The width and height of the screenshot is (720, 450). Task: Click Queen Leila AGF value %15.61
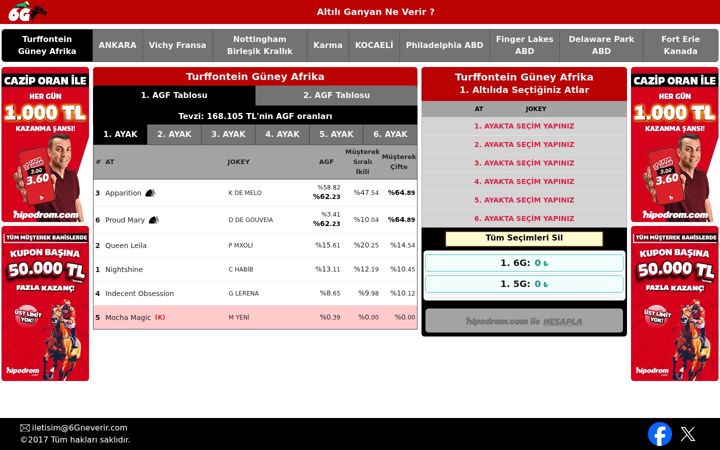coord(327,245)
